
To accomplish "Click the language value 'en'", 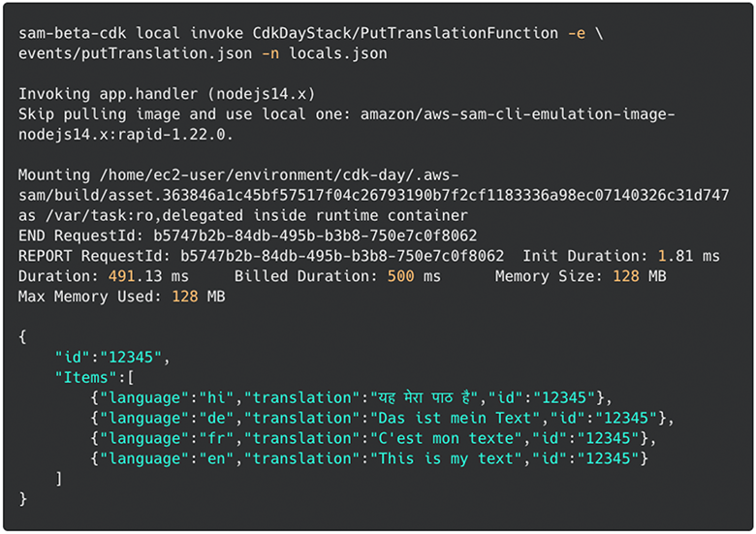I will tap(216, 458).
